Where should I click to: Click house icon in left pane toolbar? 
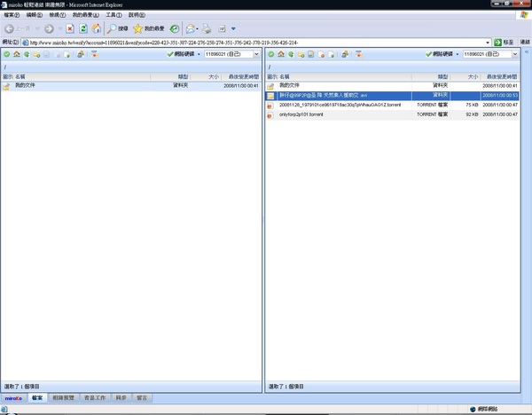tap(17, 54)
